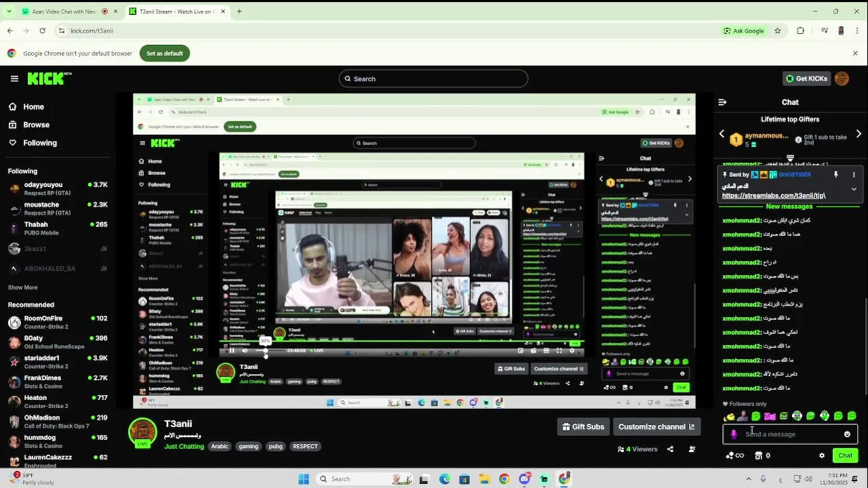Open the profile avatar menu
Screen dimensions: 868x488
pos(842,79)
